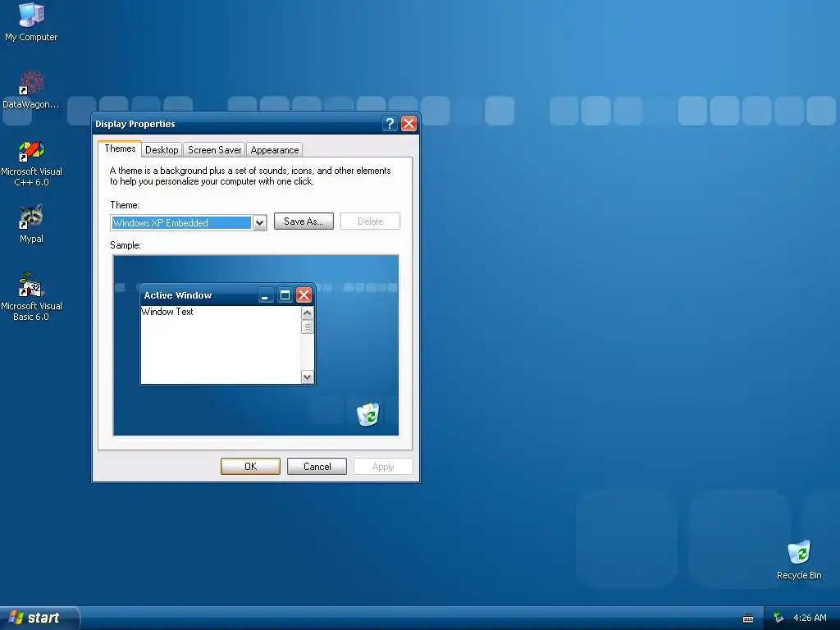
Task: Open the Screen Saver tab
Action: point(214,150)
